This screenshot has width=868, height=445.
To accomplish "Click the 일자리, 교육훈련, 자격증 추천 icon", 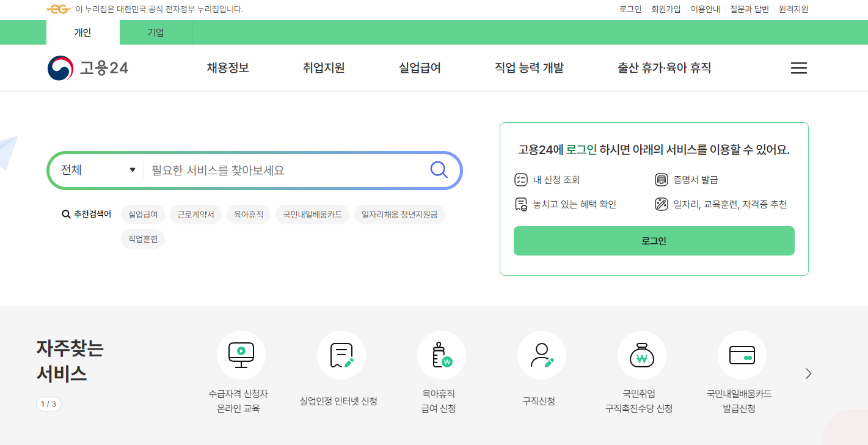I will [661, 204].
